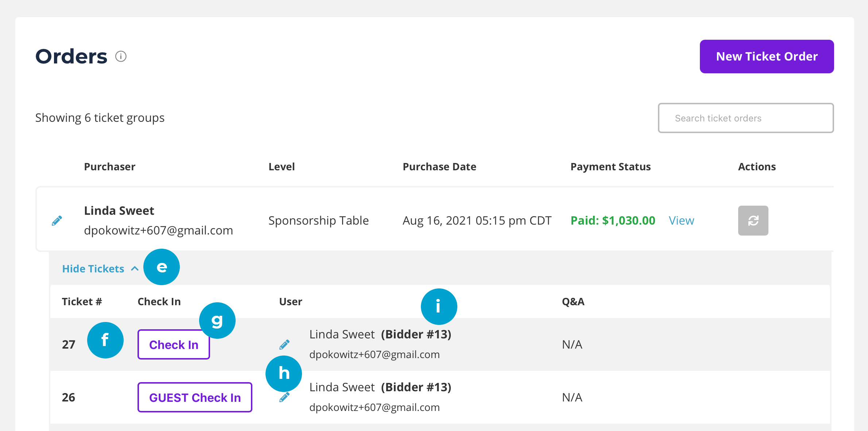The width and height of the screenshot is (868, 431).
Task: Click the Hide Tickets link text
Action: (93, 269)
